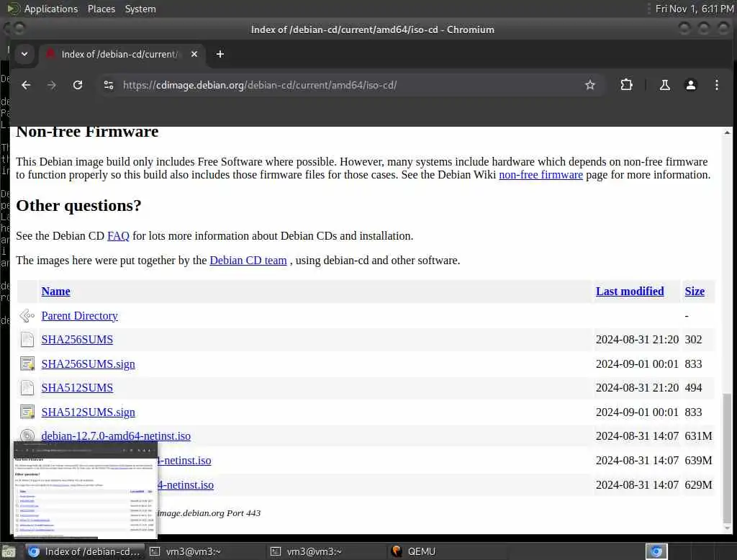Viewport: 737px width, 560px height.
Task: Click the scrollbar down arrow
Action: (x=727, y=528)
